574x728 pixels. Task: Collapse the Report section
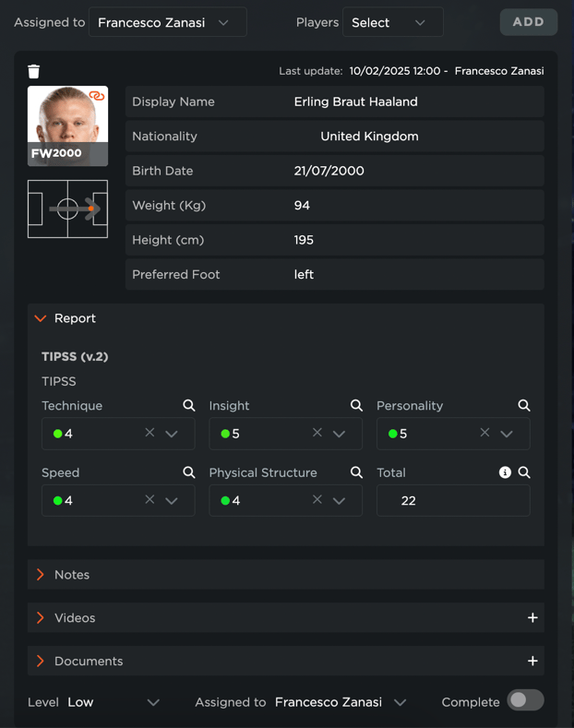(41, 318)
